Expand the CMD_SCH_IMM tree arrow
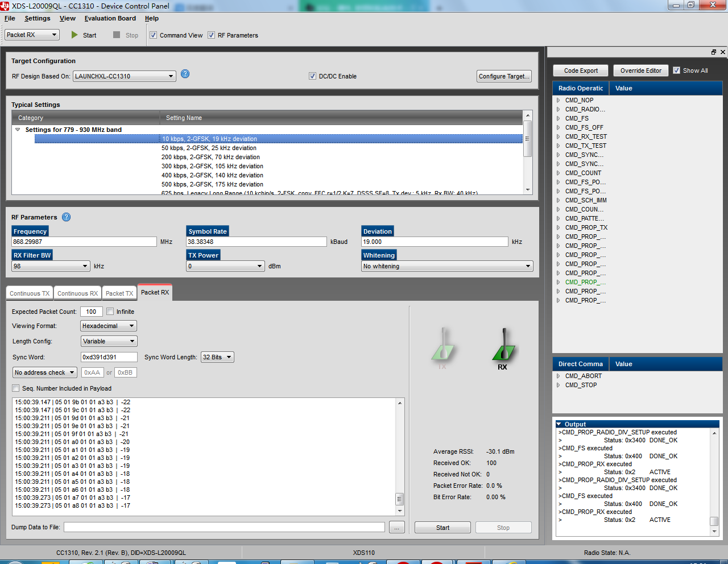Image resolution: width=728 pixels, height=564 pixels. coord(559,200)
